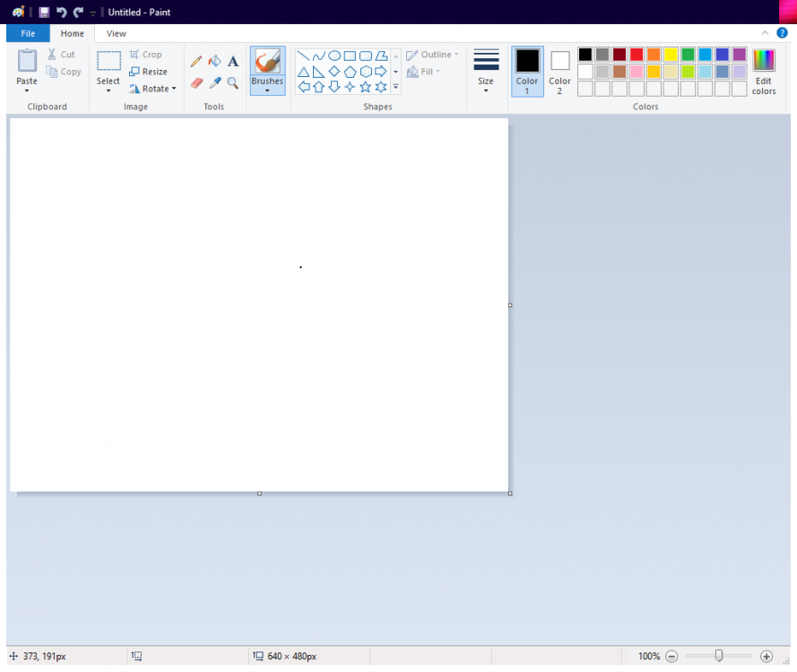
Task: Expand the Size line thickness dropdown
Action: [x=486, y=72]
